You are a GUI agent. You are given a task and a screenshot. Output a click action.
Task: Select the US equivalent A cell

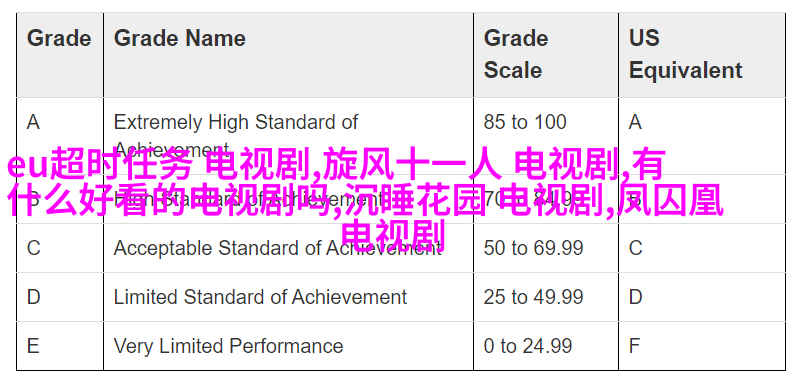[702, 136]
